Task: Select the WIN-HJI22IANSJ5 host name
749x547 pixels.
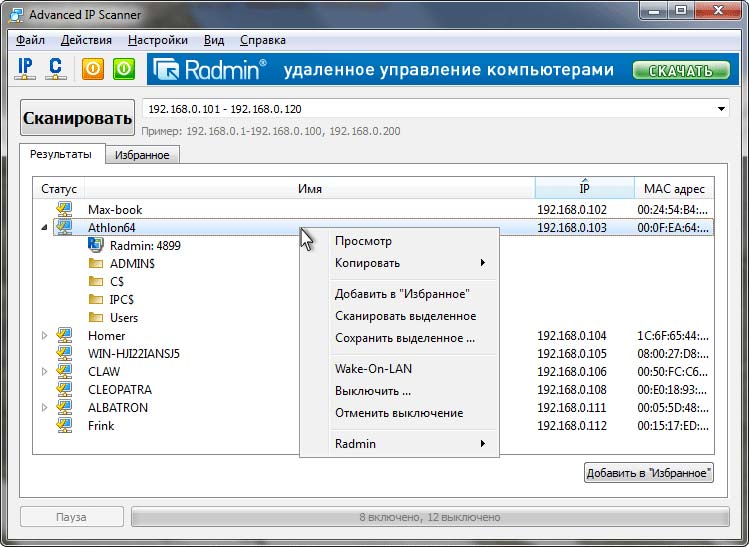Action: (134, 354)
